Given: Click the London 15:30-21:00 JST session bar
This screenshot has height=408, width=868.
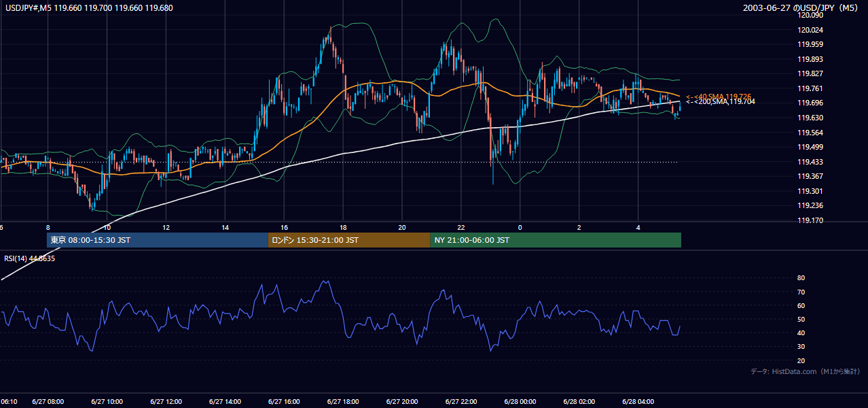Looking at the screenshot, I should [349, 240].
